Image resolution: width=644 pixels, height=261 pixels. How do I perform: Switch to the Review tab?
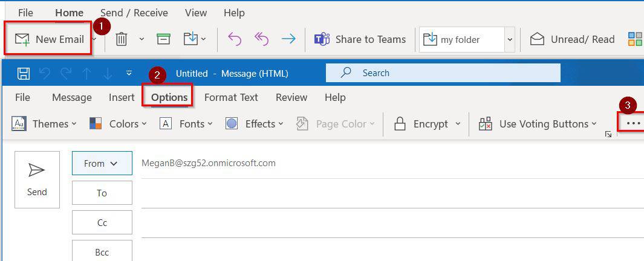[291, 98]
